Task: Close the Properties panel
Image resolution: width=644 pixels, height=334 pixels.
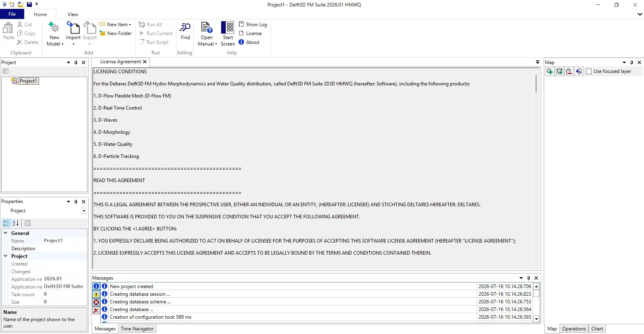Action: click(84, 201)
